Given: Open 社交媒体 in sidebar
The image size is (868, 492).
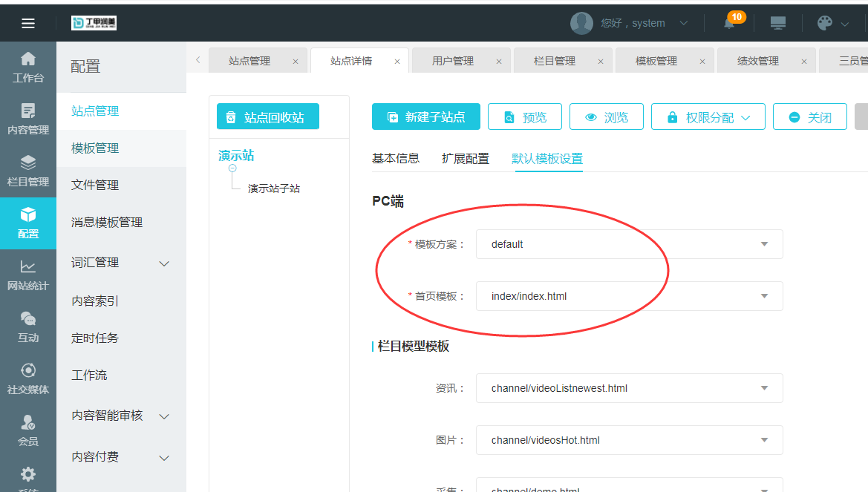Looking at the screenshot, I should (x=28, y=379).
